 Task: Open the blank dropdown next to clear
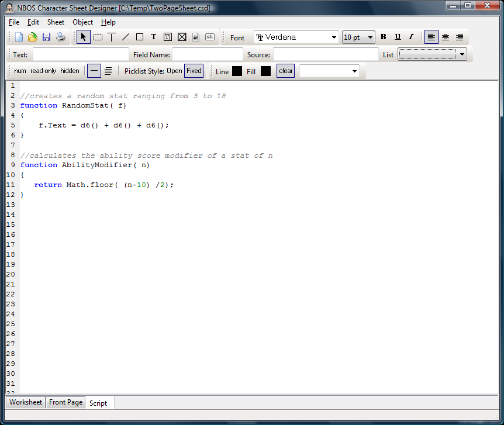[354, 71]
